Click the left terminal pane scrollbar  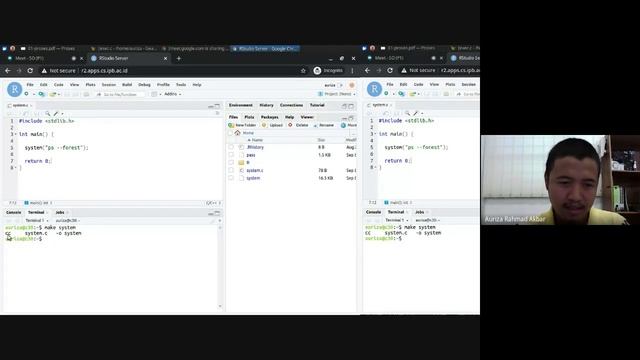(220, 266)
